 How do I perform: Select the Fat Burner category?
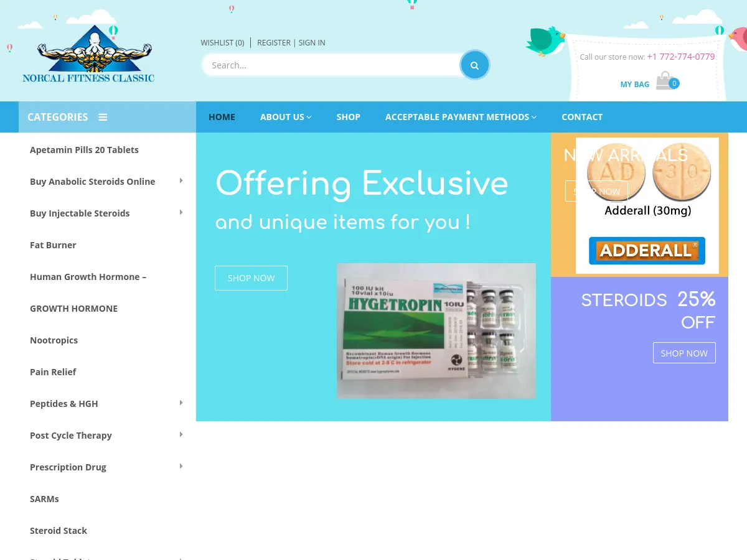[53, 245]
